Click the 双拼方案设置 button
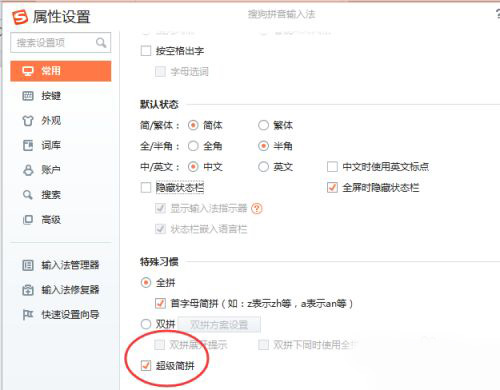The height and width of the screenshot is (390, 500). (x=219, y=325)
